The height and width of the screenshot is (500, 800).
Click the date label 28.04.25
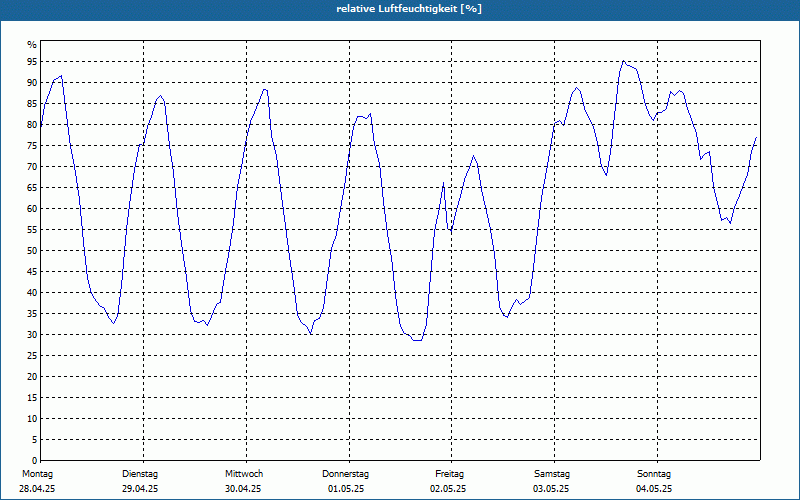pyautogui.click(x=37, y=489)
